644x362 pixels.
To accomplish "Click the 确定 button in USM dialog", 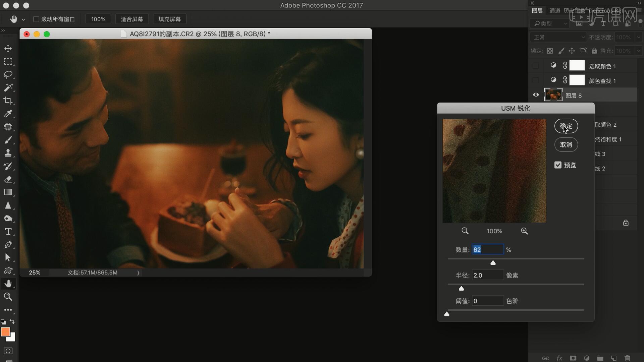I will pos(566,126).
